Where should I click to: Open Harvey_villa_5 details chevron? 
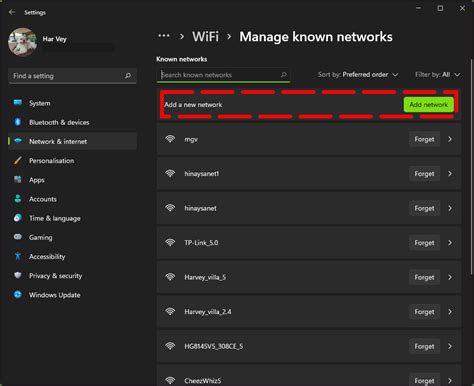tap(450, 277)
